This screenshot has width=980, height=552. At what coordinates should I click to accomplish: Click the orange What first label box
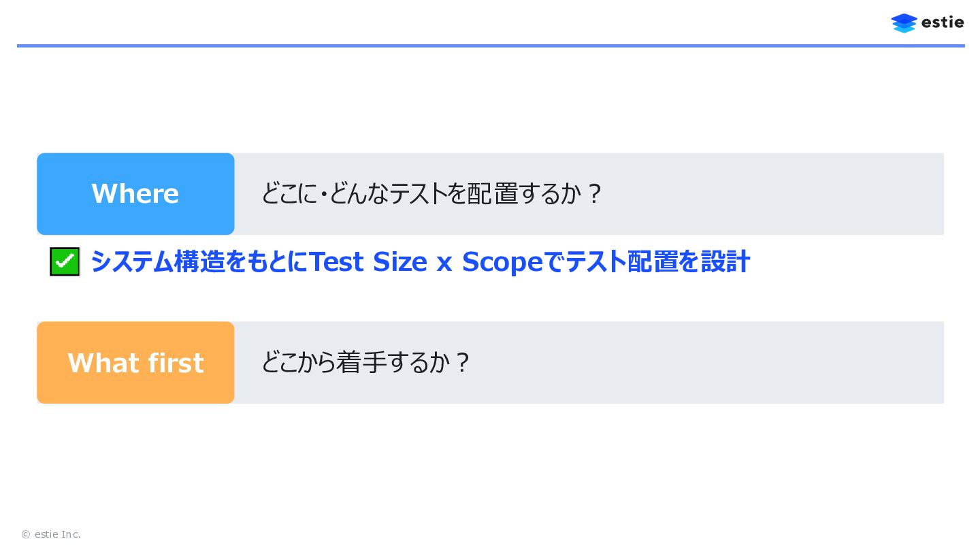[135, 363]
